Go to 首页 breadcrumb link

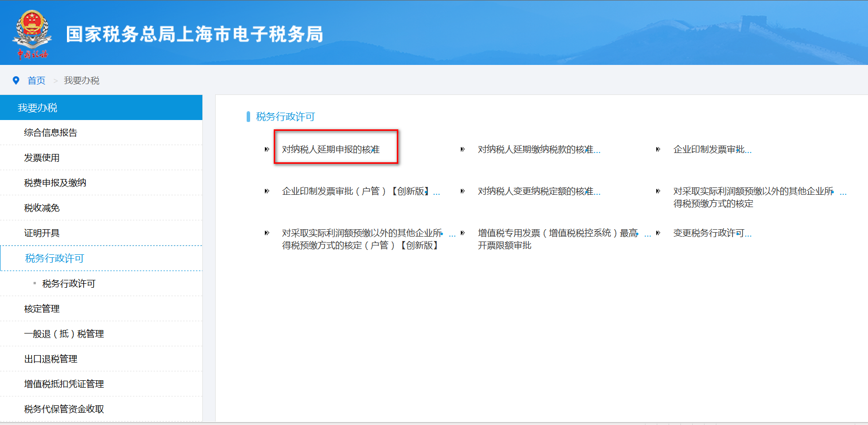[x=36, y=80]
